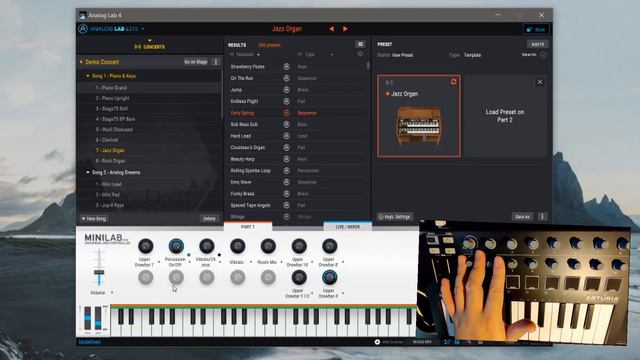Open the Store button in top bar
Viewport: 640px width, 360px height.
pyautogui.click(x=536, y=29)
